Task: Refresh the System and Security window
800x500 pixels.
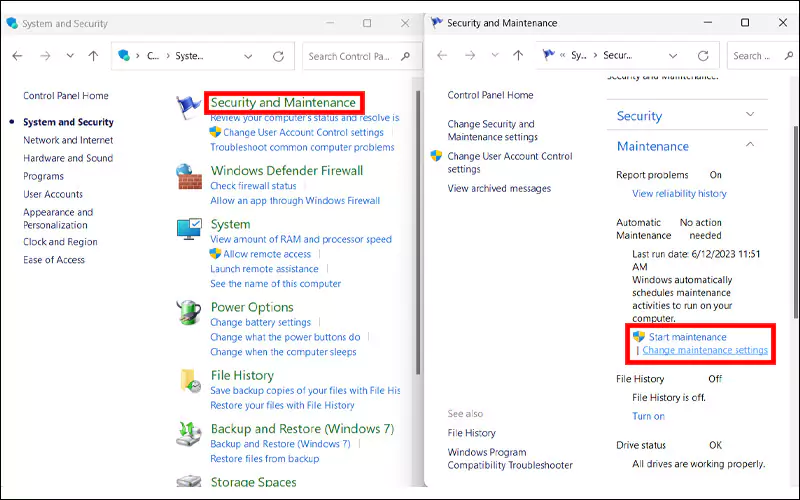Action: coord(278,56)
